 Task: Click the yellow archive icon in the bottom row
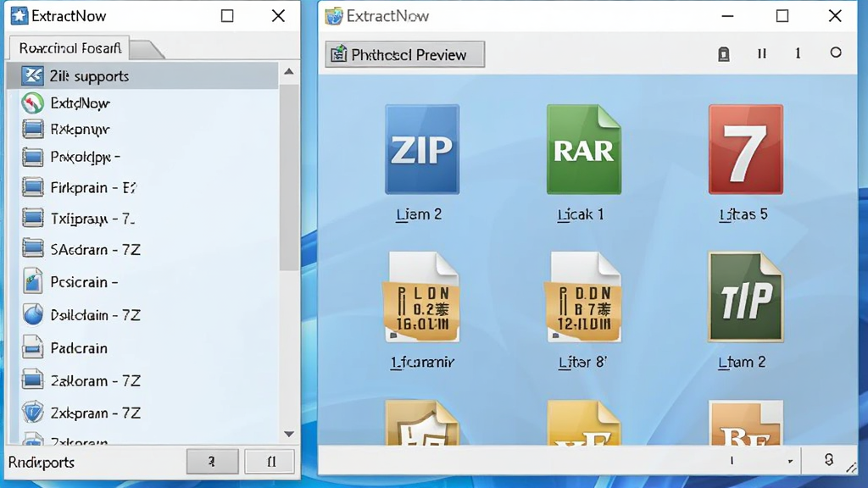click(583, 422)
